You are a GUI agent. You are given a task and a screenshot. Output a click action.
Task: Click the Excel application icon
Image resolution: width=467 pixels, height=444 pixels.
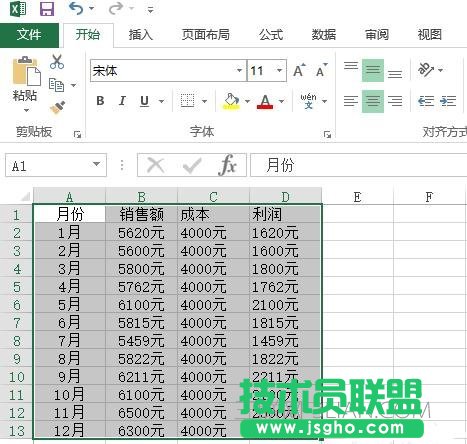pos(18,9)
